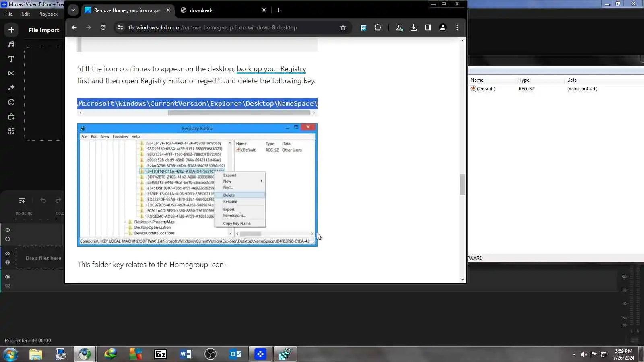Show hidden system tray icons arrow
644x362 pixels.
[574, 354]
